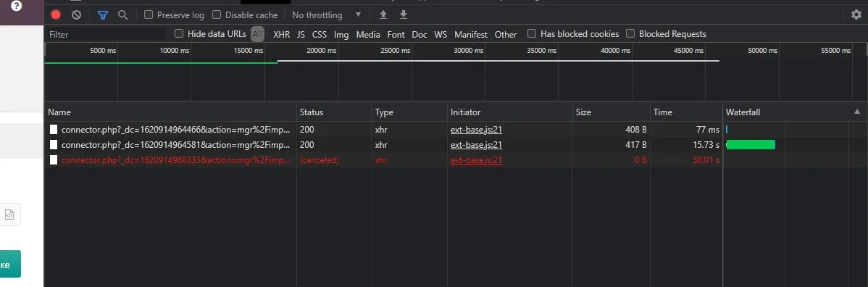Click the green waterfall bar of 15.73 s request
Image resolution: width=868 pixels, height=287 pixels.
[x=750, y=145]
